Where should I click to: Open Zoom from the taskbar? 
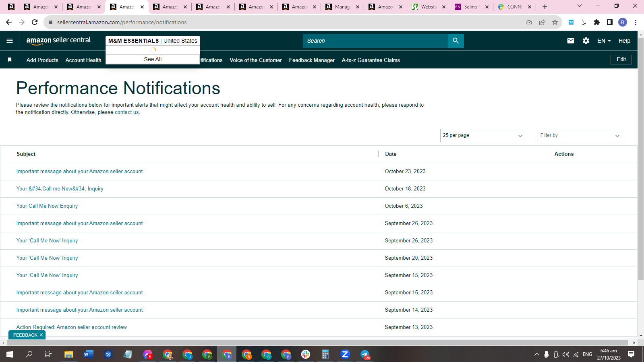tap(345, 354)
